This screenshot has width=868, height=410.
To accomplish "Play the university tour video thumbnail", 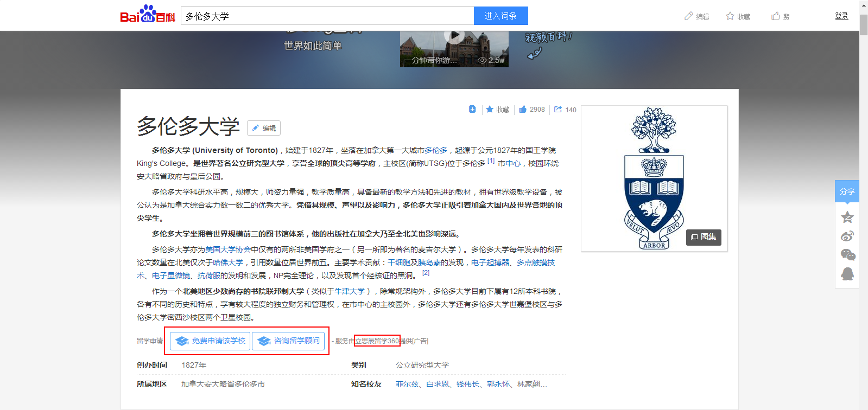I will 454,49.
